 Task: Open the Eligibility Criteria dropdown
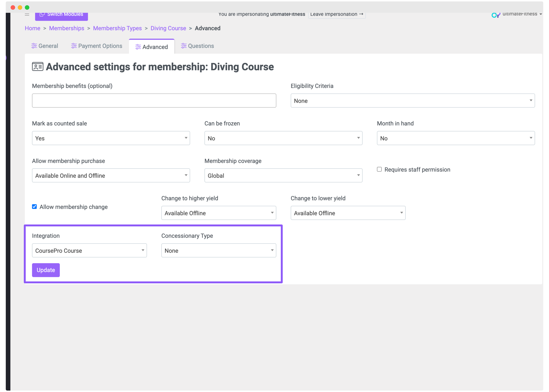pos(413,101)
